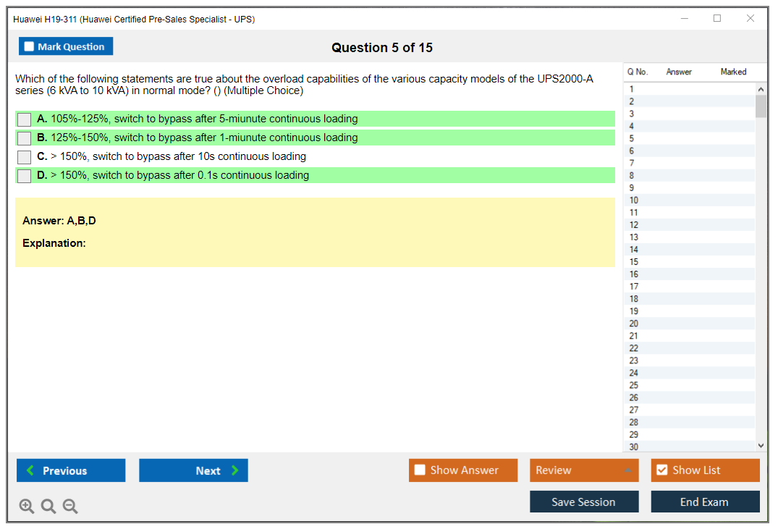This screenshot has width=778, height=532.
Task: Maximize the exam window
Action: (x=716, y=19)
